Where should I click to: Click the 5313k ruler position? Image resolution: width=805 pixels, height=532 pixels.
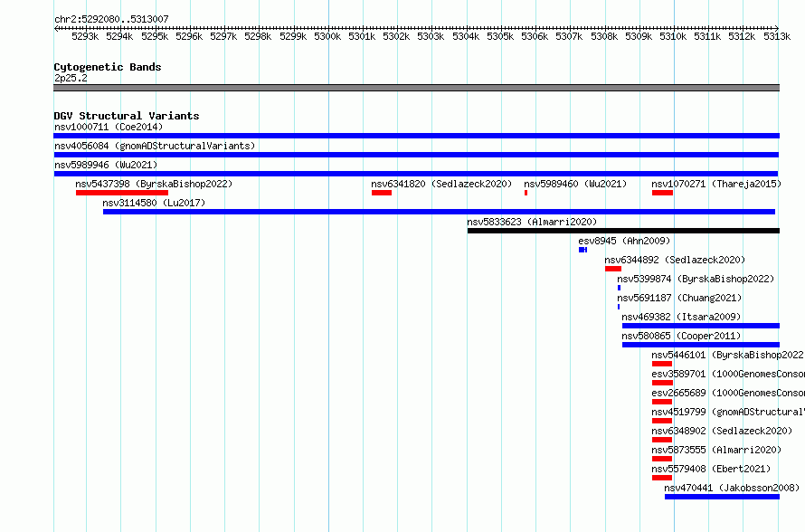777,36
